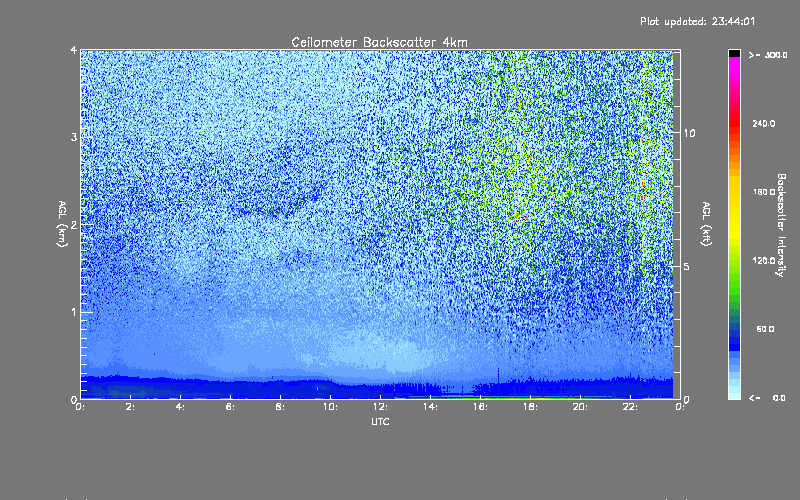Click the 'AGL (km)' axis label
This screenshot has width=800, height=500.
coord(62,224)
